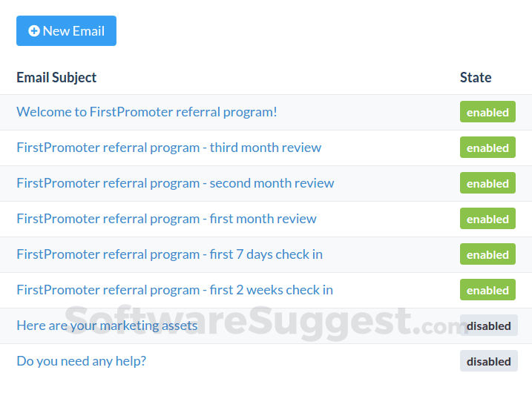
Task: Toggle enabled badge for third month review
Action: tap(487, 148)
